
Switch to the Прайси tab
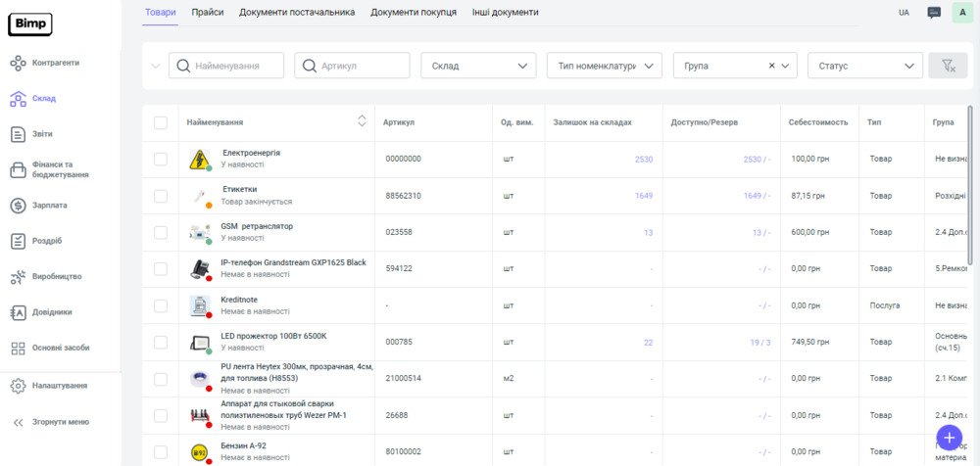(x=208, y=12)
